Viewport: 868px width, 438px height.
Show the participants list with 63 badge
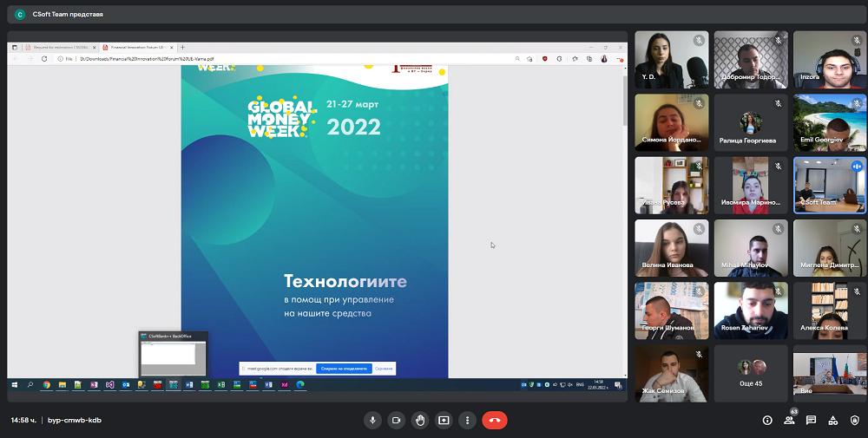[x=789, y=419]
